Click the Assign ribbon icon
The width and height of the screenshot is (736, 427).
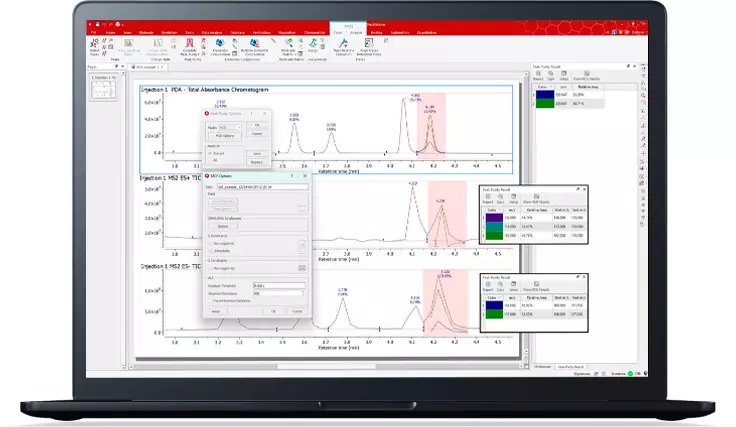[x=313, y=45]
